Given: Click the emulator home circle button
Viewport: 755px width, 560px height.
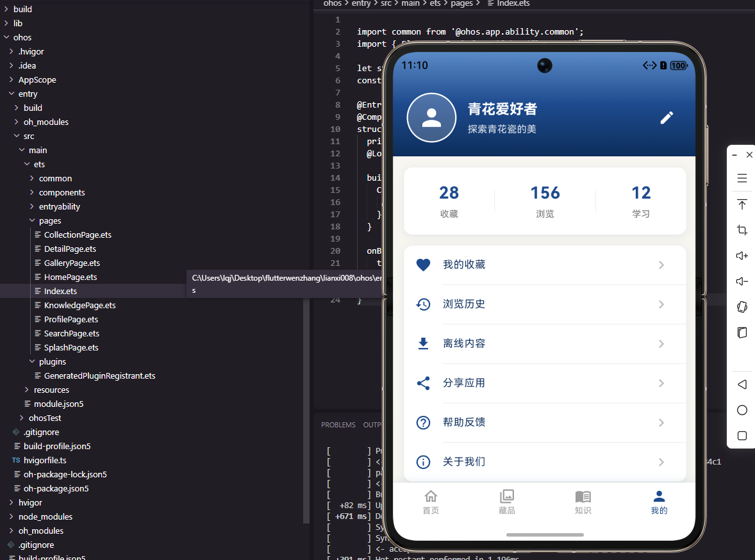Looking at the screenshot, I should 742,410.
